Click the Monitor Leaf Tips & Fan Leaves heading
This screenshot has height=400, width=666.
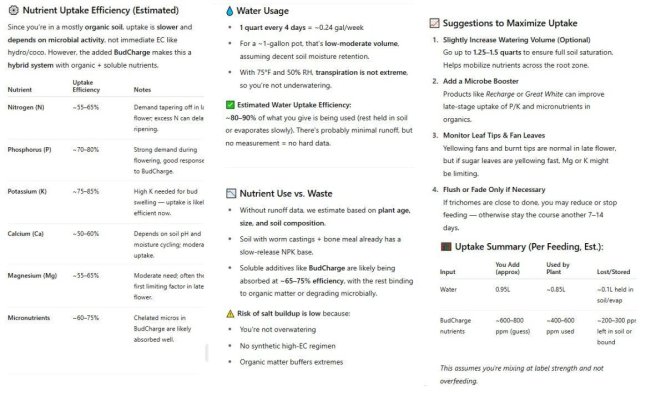click(494, 135)
